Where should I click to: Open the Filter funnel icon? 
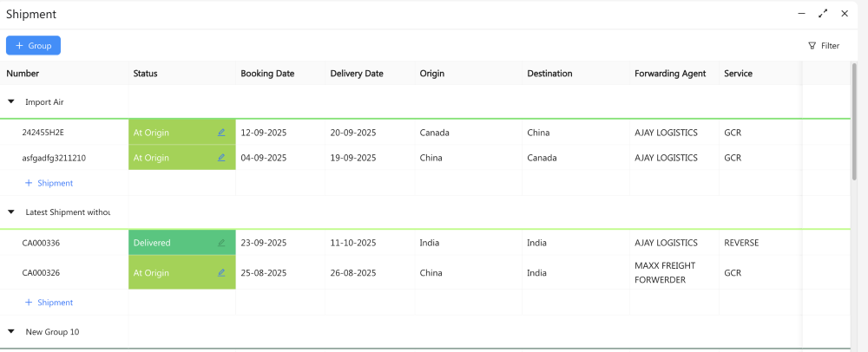click(812, 46)
